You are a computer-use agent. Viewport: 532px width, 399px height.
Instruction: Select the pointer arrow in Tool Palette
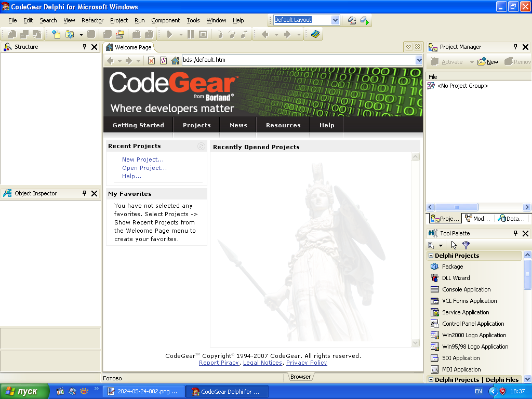click(x=454, y=245)
